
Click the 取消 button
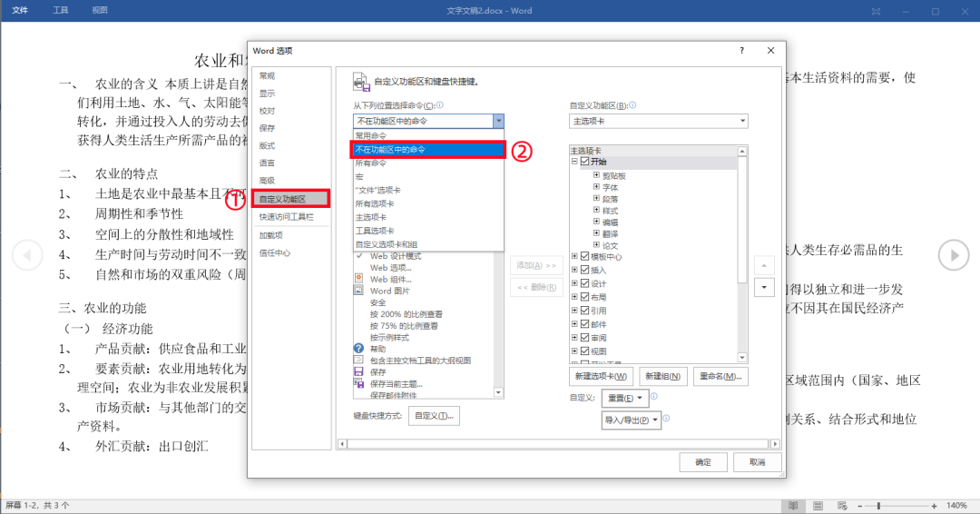[x=758, y=462]
